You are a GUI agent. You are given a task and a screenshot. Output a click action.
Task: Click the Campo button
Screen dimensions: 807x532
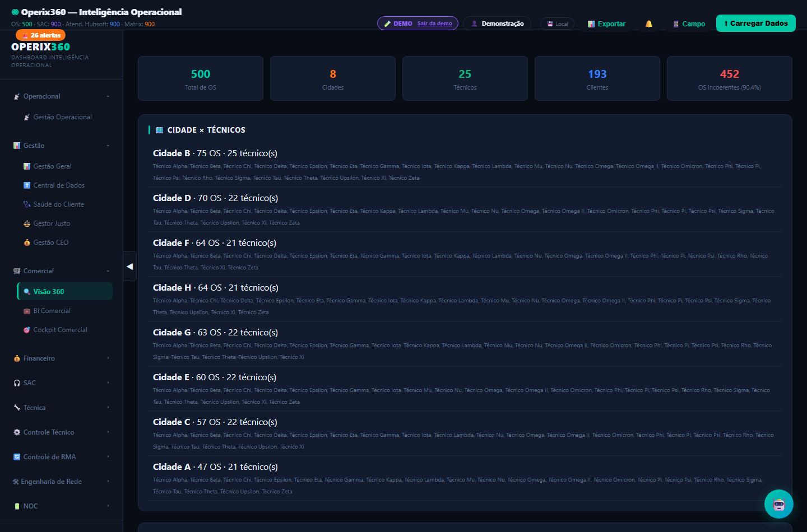point(689,24)
